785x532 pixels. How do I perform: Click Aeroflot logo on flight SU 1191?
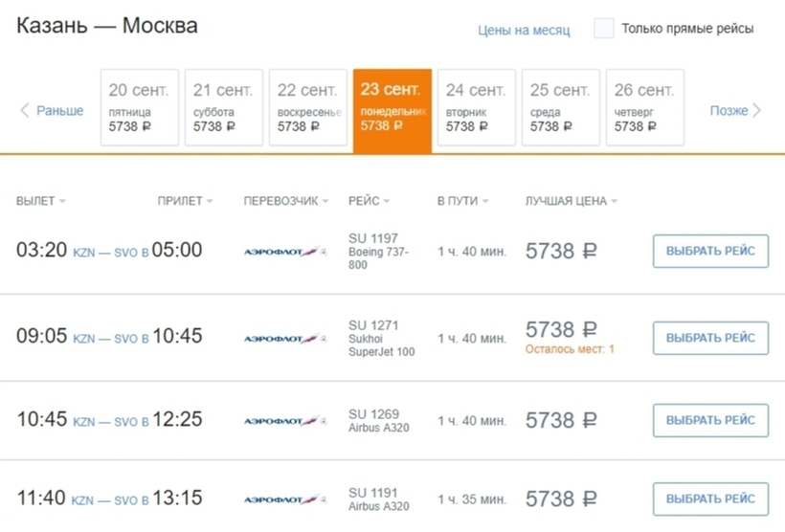click(285, 499)
